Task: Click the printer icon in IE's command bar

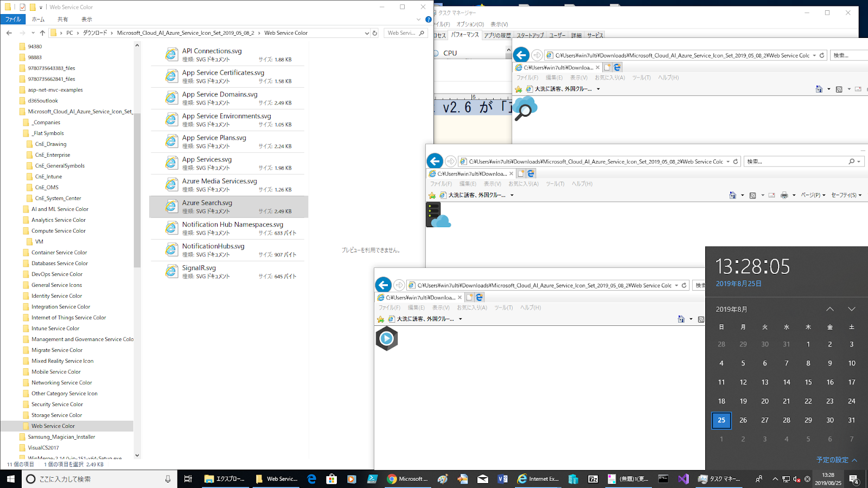Action: tap(784, 195)
